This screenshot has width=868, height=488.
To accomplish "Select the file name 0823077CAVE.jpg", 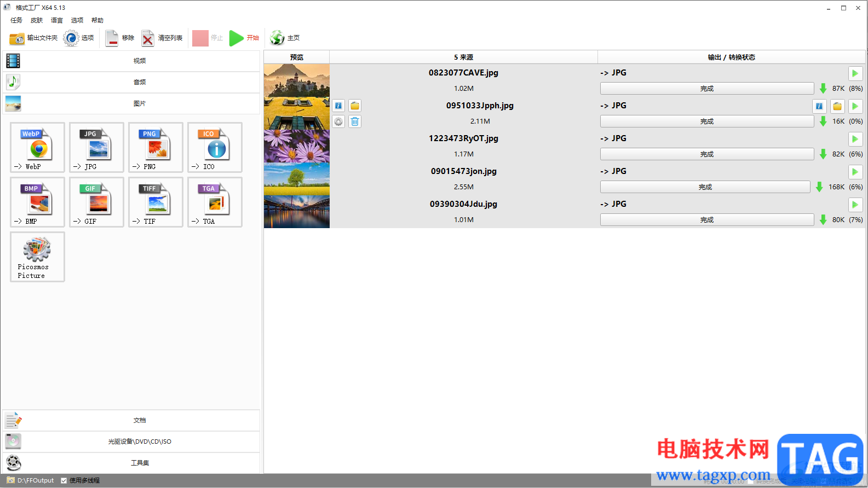I will pos(463,73).
